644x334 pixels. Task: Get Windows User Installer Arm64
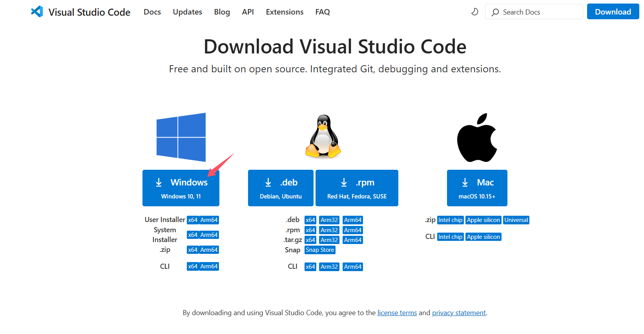coord(209,220)
